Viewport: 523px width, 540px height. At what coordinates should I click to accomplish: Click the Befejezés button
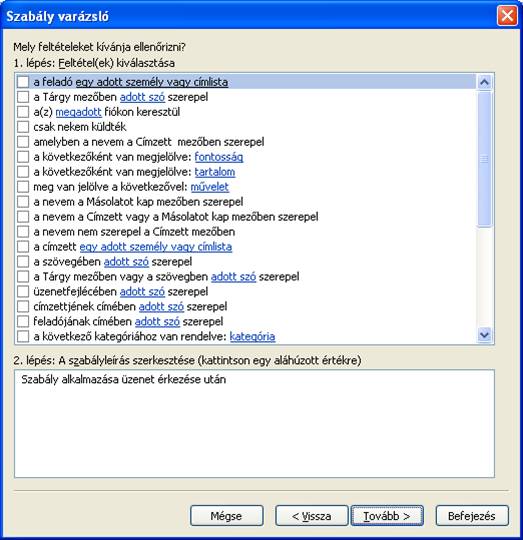[x=472, y=516]
